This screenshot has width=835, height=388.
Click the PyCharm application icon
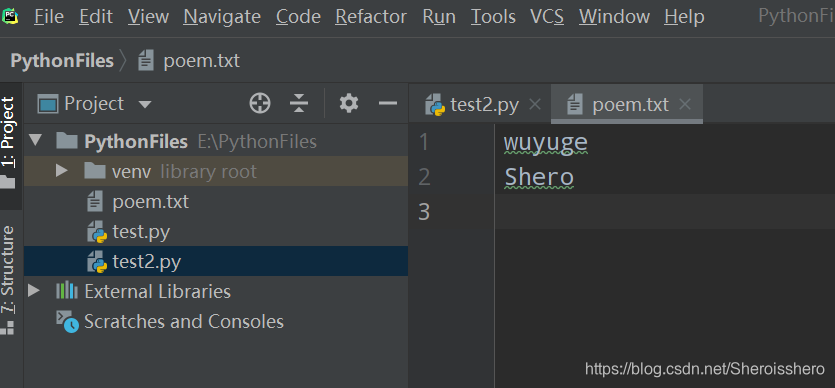coord(9,16)
